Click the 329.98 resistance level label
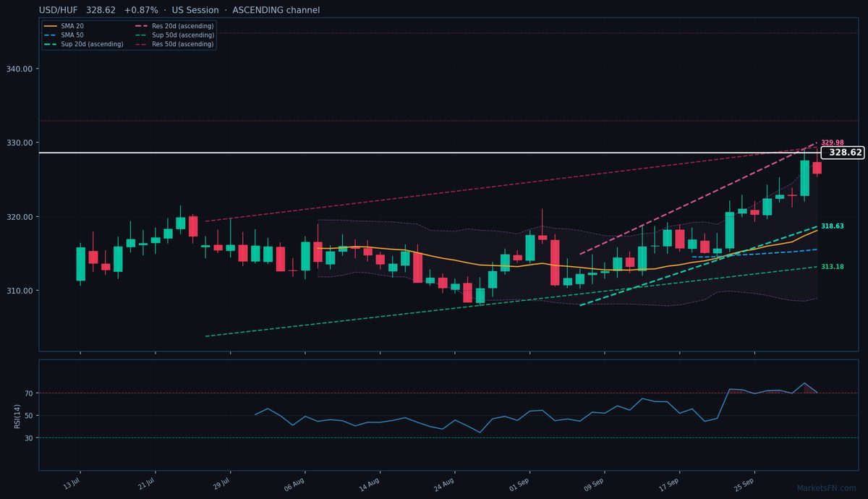The height and width of the screenshot is (499, 868). [833, 143]
